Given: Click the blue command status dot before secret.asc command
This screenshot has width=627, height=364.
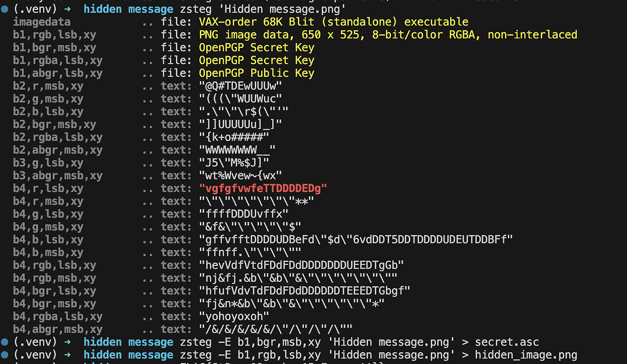Looking at the screenshot, I should [x=5, y=341].
